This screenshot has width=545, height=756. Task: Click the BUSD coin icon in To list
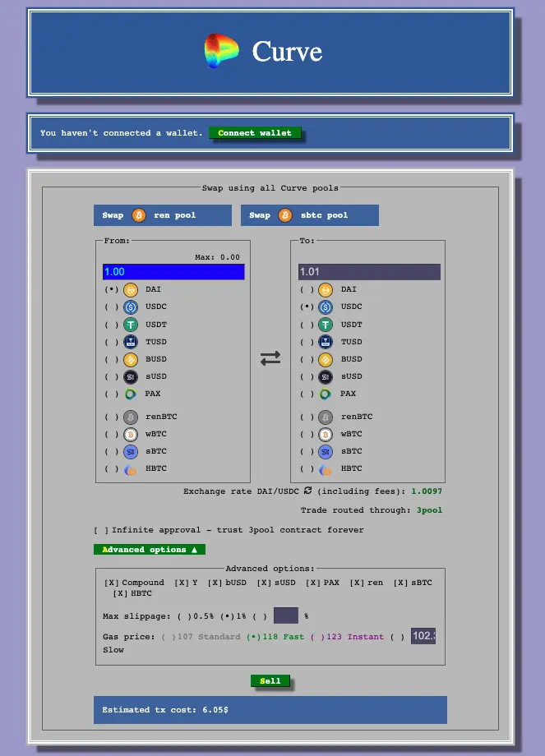[x=326, y=360]
